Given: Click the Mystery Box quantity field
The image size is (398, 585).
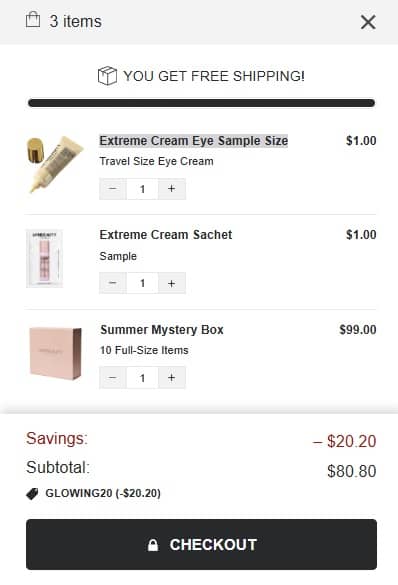Looking at the screenshot, I should [x=142, y=378].
